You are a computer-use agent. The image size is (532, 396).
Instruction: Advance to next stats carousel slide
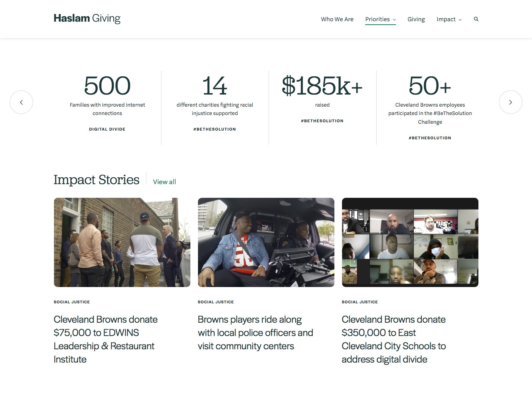click(510, 102)
